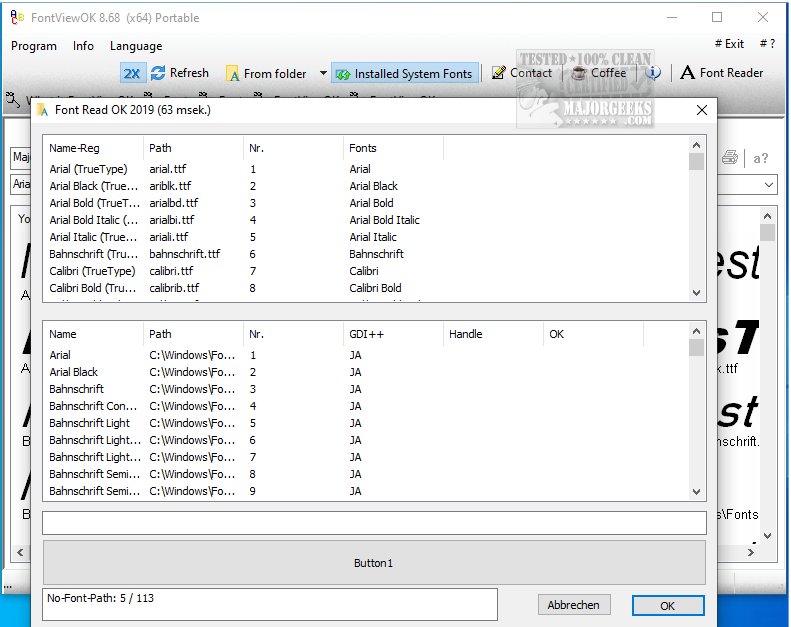
Task: Click main window vertical scroll down arrow
Action: 767,536
